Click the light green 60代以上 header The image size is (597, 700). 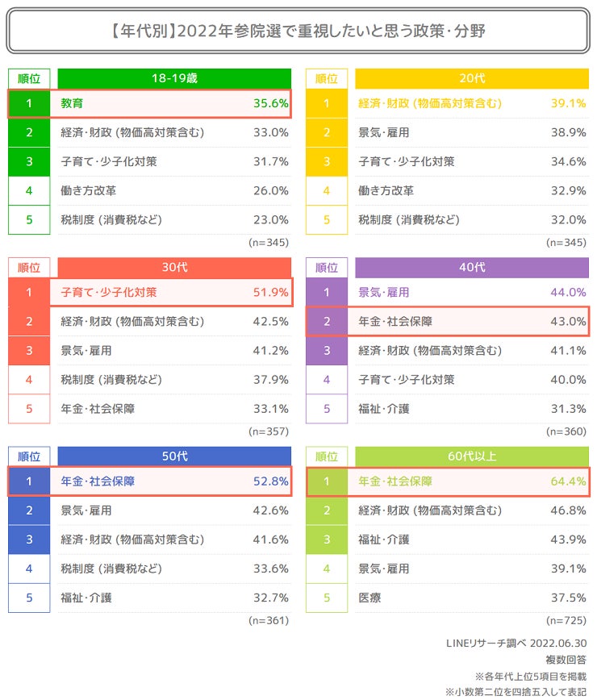471,456
